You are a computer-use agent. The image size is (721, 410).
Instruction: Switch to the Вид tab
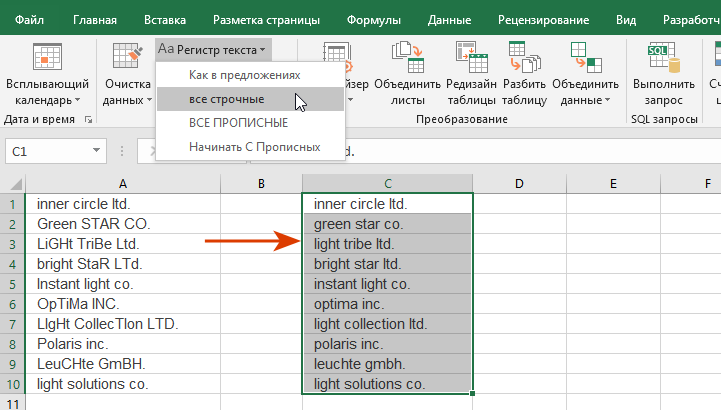coord(626,20)
